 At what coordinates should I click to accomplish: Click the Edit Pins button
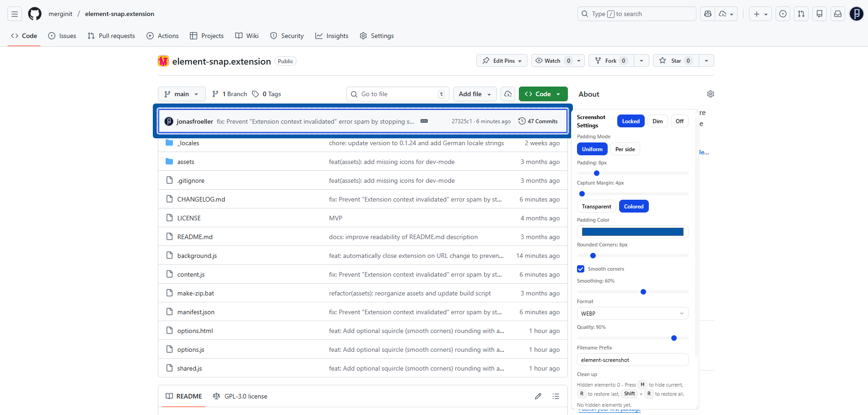(x=501, y=60)
